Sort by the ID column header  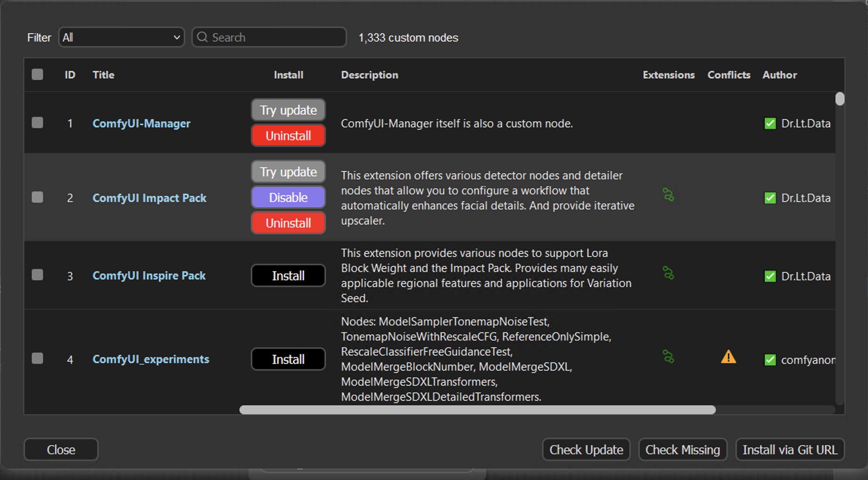(x=70, y=75)
